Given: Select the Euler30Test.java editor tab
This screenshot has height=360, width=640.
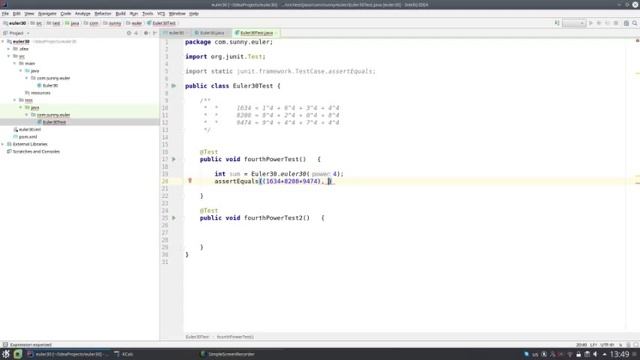Looking at the screenshot, I should (x=256, y=33).
